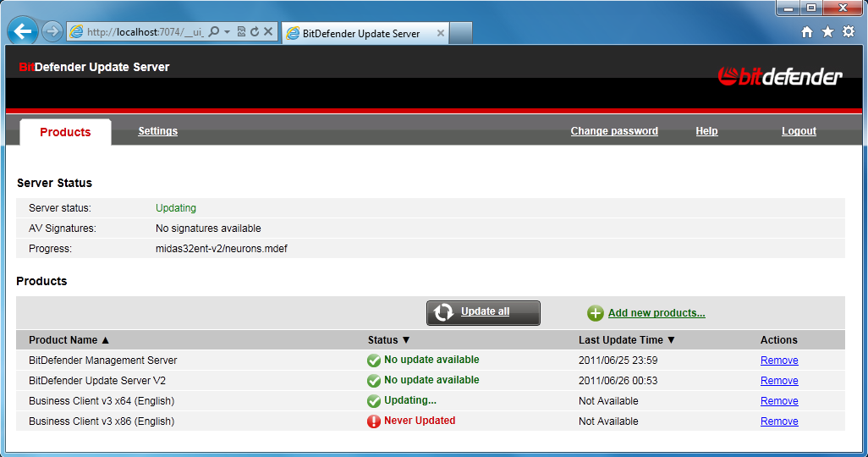
Task: Click green check icon for Update Server V2
Action: (x=374, y=381)
